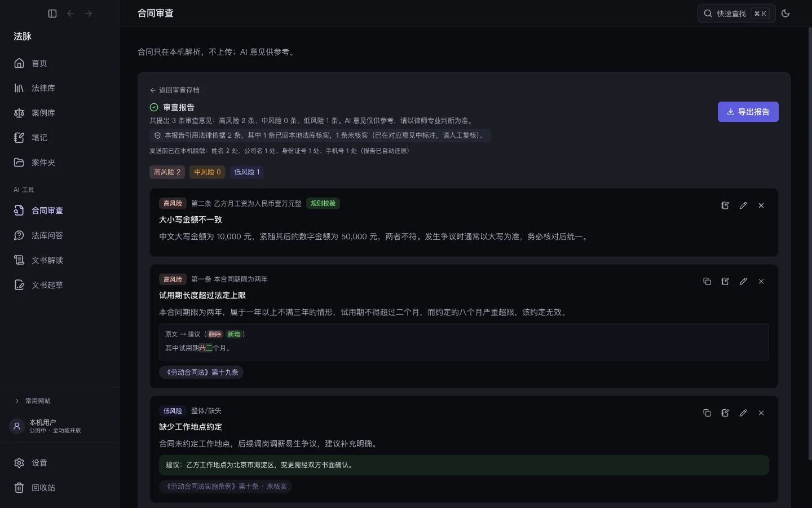Viewport: 812px width, 508px height.
Task: Filter by 中风险 0 chip
Action: [x=208, y=172]
